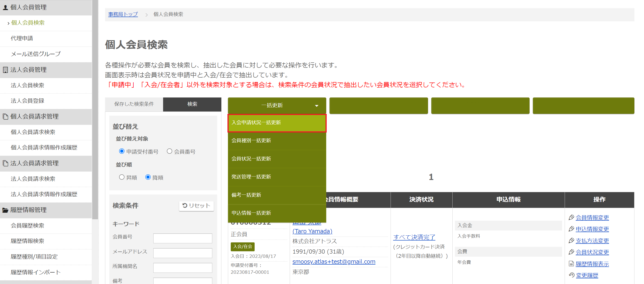Click the pencil icon next to 会員状況変更
644x284 pixels.
coord(571,252)
